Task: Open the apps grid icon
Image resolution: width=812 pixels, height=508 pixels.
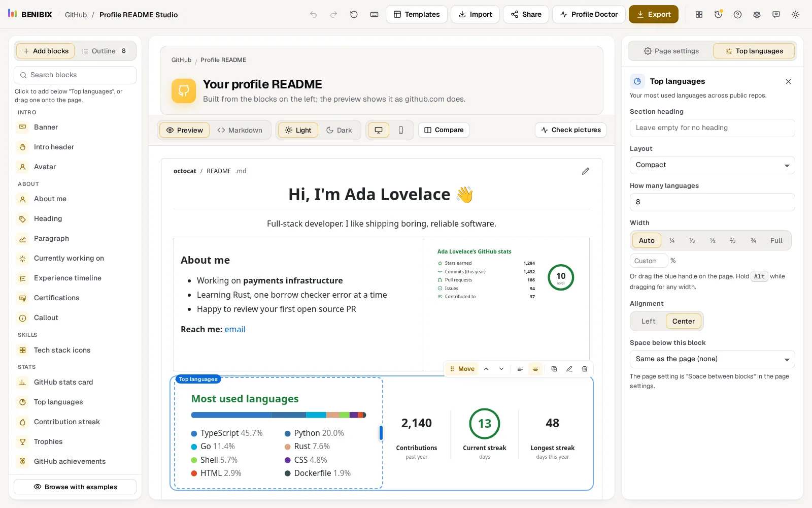Action: click(x=699, y=15)
